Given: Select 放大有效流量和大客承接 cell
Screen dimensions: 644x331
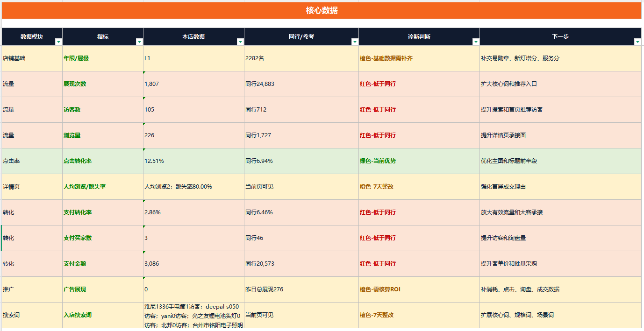Looking at the screenshot, I should [x=560, y=213].
